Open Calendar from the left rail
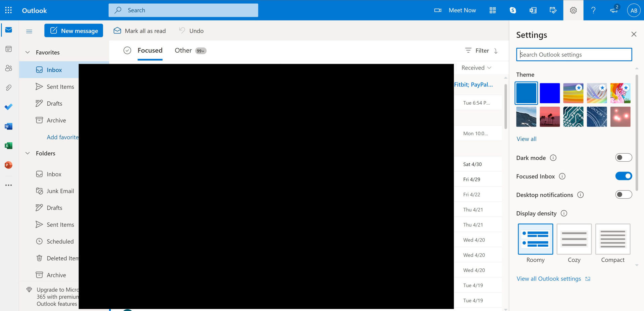 pyautogui.click(x=9, y=49)
